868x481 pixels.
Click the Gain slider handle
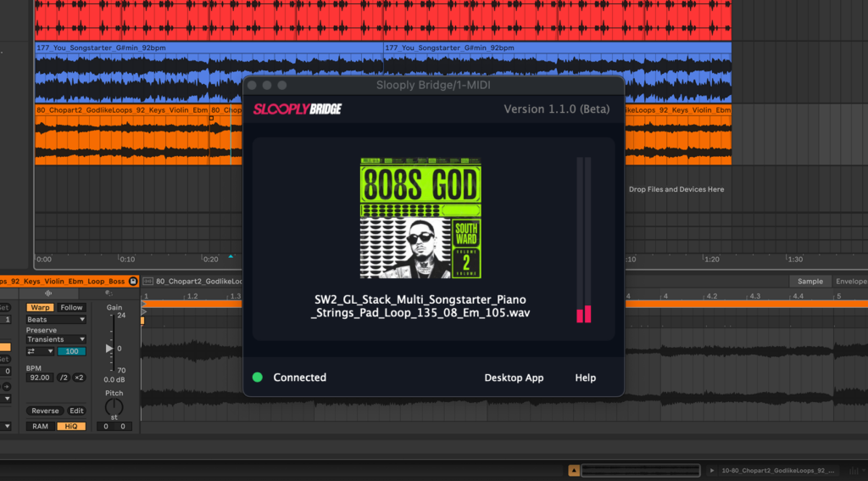tap(109, 348)
